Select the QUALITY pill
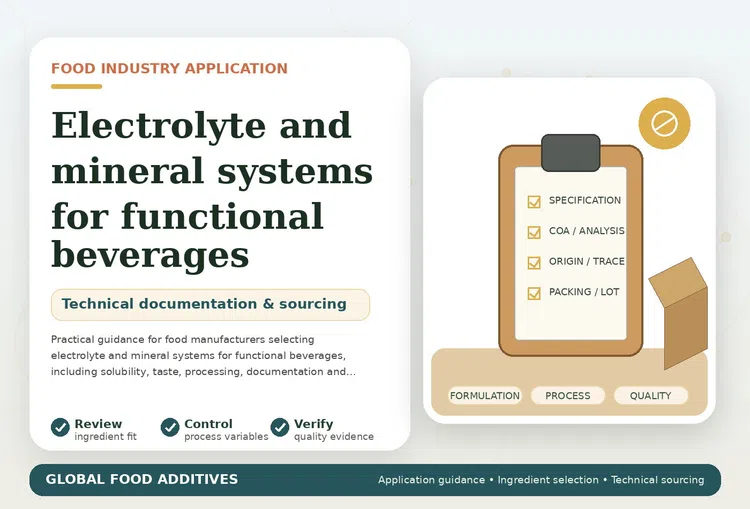The width and height of the screenshot is (750, 509). coord(651,396)
